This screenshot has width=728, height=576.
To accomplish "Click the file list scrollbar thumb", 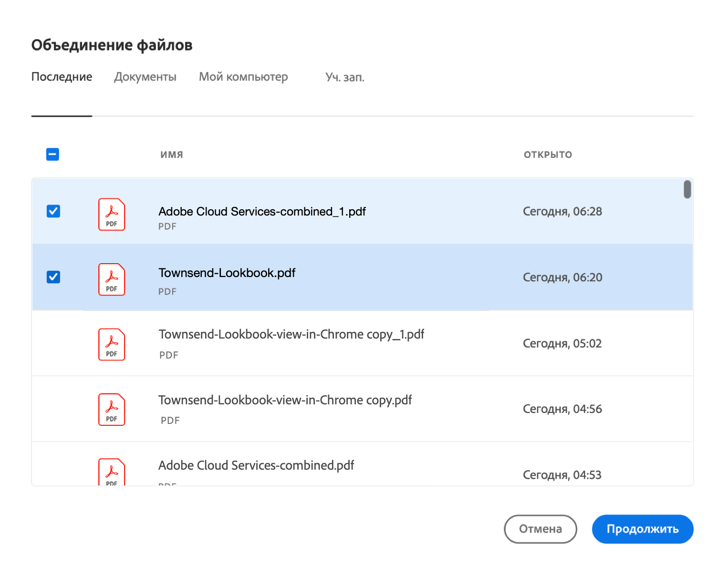I will coord(687,189).
